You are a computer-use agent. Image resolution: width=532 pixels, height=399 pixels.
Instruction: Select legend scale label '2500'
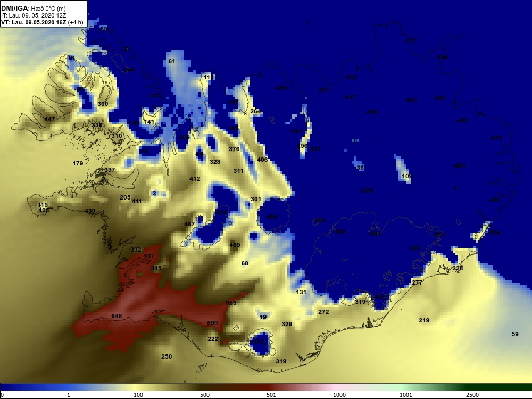coord(472,395)
